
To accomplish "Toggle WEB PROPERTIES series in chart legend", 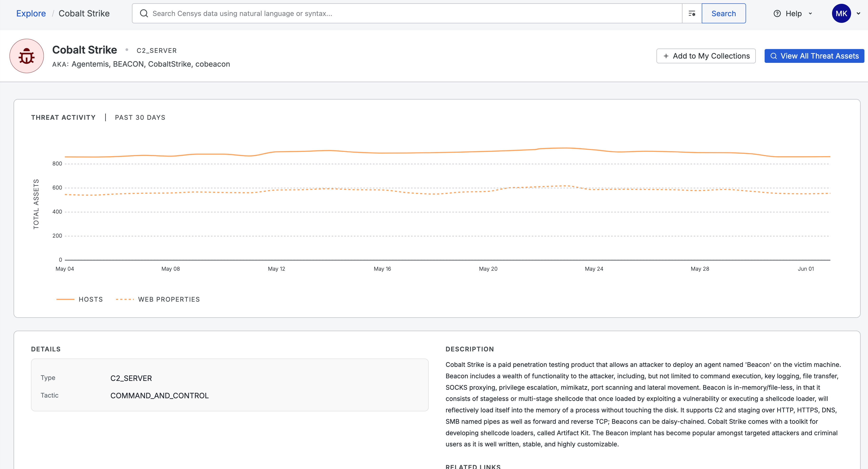I will pyautogui.click(x=169, y=299).
